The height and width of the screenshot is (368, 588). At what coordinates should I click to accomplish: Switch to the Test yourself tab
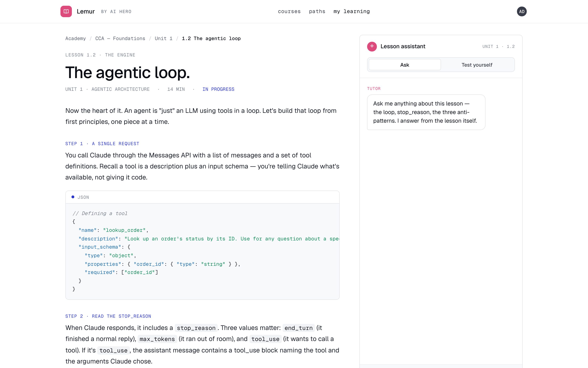point(477,65)
